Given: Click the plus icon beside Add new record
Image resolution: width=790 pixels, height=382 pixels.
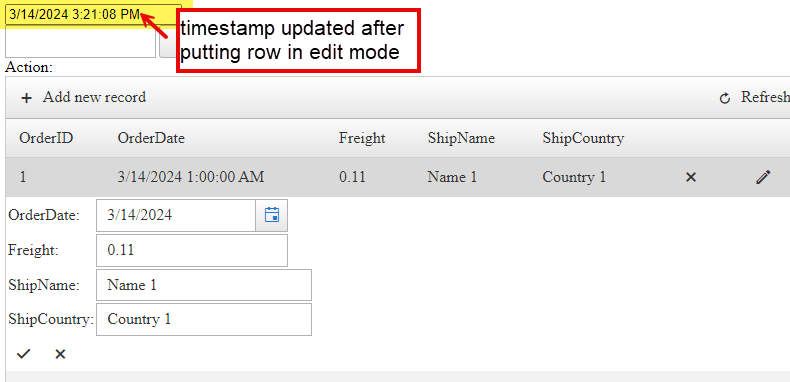Looking at the screenshot, I should pyautogui.click(x=26, y=98).
